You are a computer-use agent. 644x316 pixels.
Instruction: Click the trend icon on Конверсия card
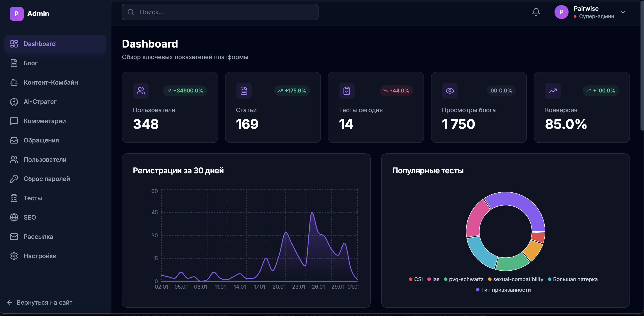tap(553, 91)
